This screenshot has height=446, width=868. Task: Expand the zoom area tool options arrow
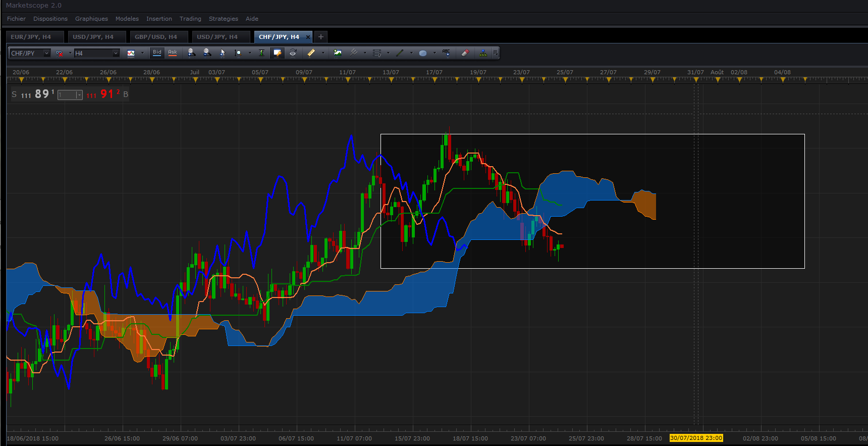[x=250, y=53]
